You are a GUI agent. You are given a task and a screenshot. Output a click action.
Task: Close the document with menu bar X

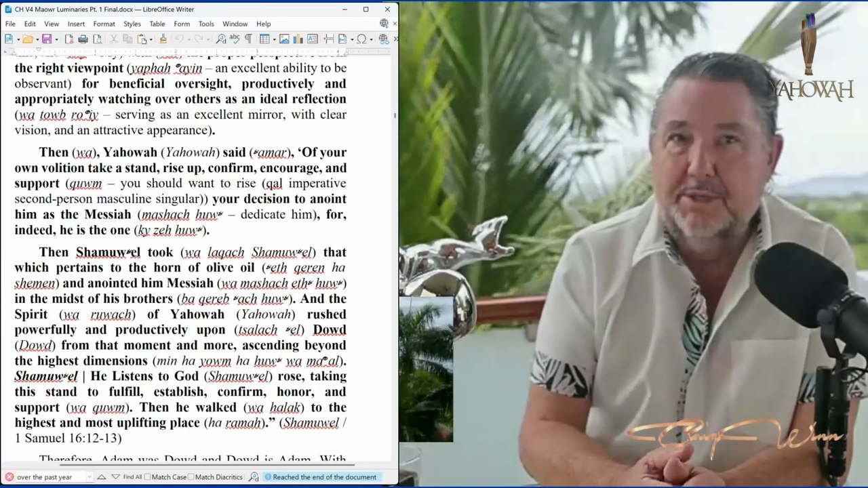point(395,24)
